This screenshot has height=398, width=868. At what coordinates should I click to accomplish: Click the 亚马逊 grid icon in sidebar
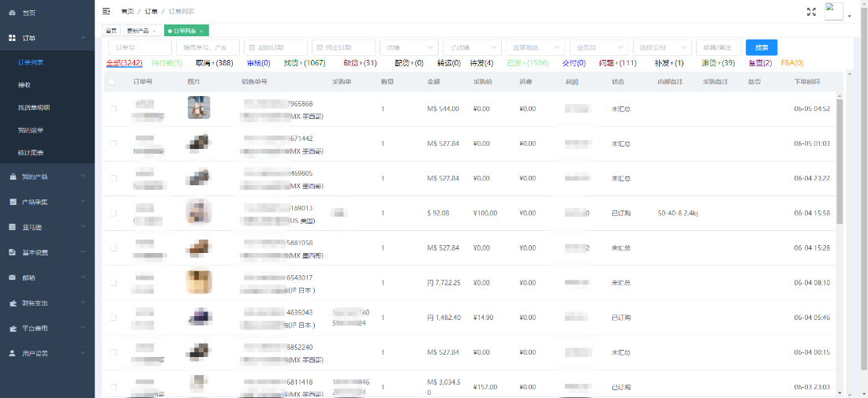[12, 227]
